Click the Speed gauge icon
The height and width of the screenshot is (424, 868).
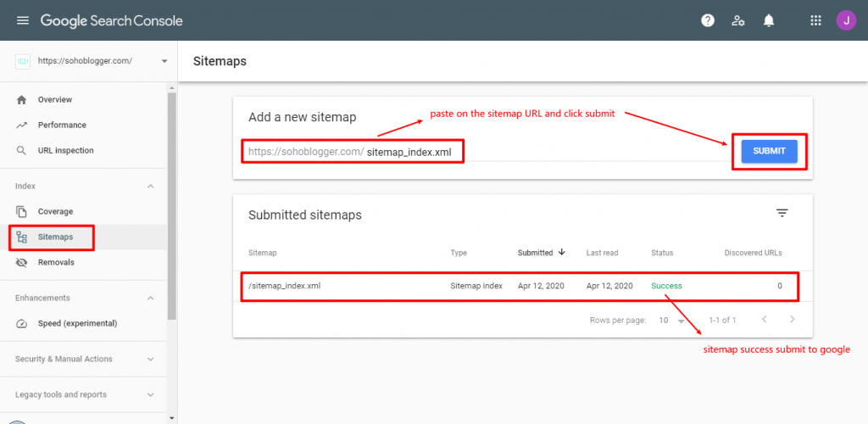coord(21,323)
